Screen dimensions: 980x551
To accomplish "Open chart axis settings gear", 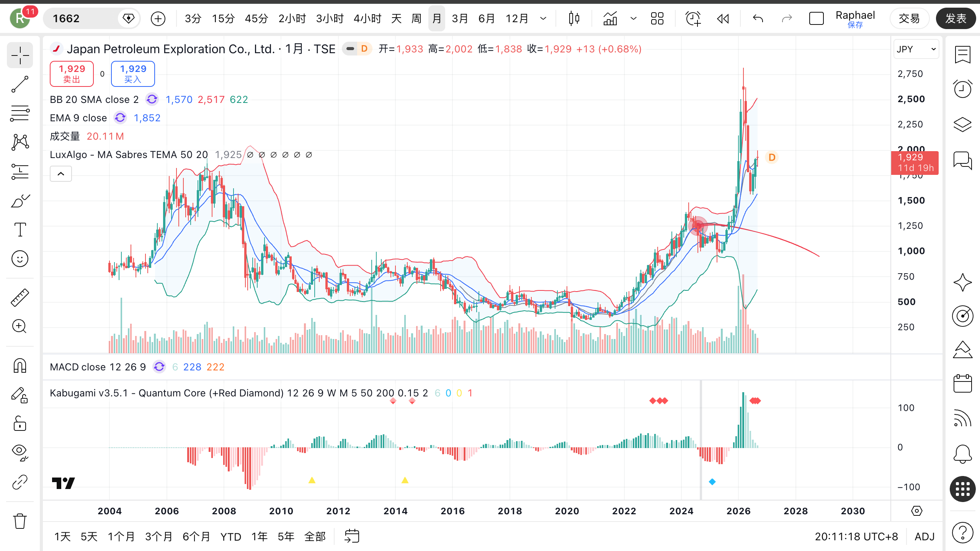I will 917,511.
